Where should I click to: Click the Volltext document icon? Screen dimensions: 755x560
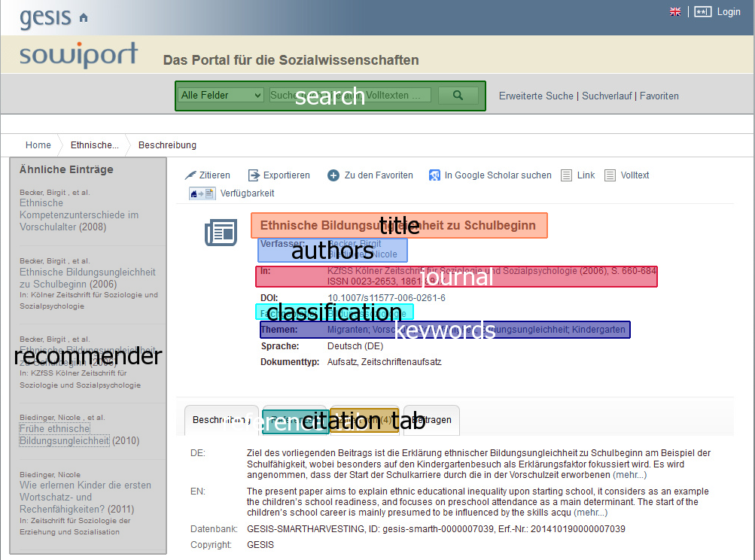610,175
